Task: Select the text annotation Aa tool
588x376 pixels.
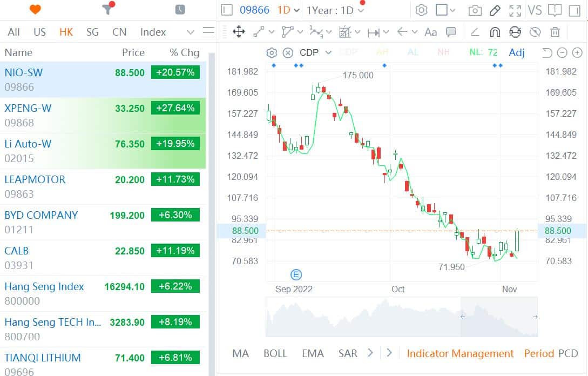Action: coord(430,32)
